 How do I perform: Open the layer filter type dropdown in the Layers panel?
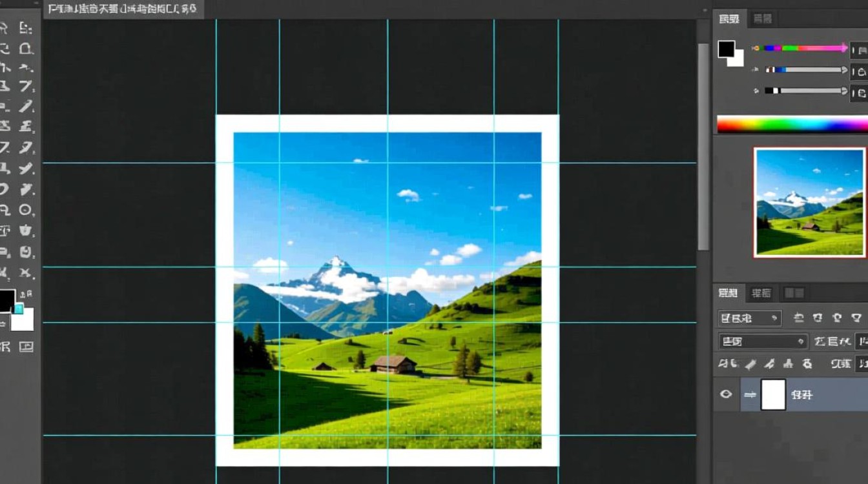[749, 318]
